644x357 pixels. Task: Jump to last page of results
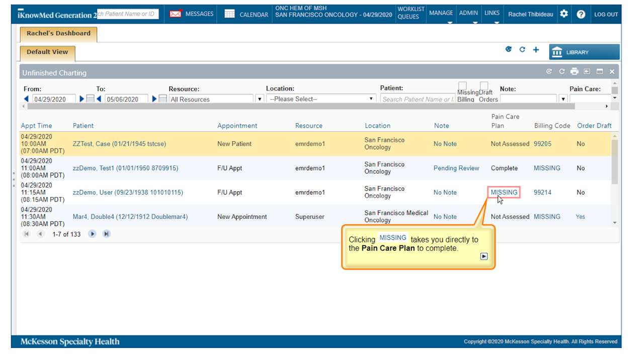[106, 234]
